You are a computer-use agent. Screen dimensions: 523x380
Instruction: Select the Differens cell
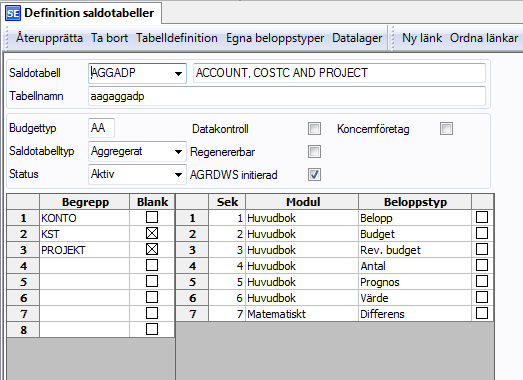tap(415, 314)
